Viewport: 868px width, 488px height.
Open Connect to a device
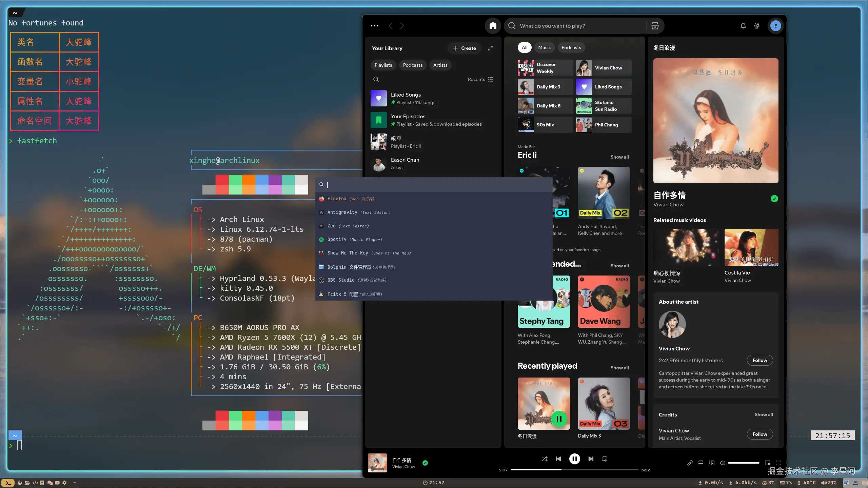coord(712,463)
